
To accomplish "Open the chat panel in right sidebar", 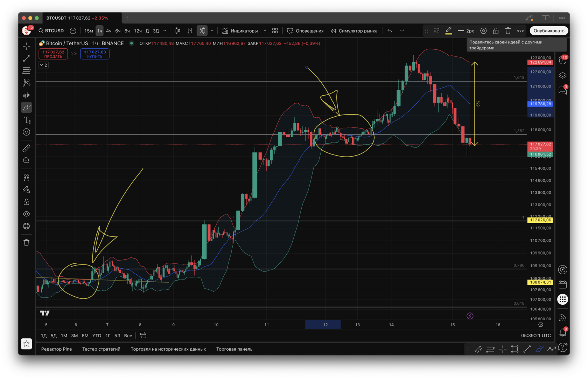I will [562, 90].
